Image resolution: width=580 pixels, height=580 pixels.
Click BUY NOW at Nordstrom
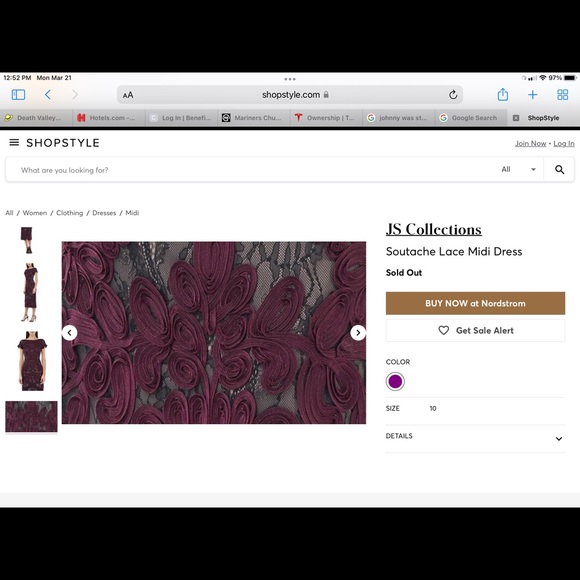[x=475, y=303]
